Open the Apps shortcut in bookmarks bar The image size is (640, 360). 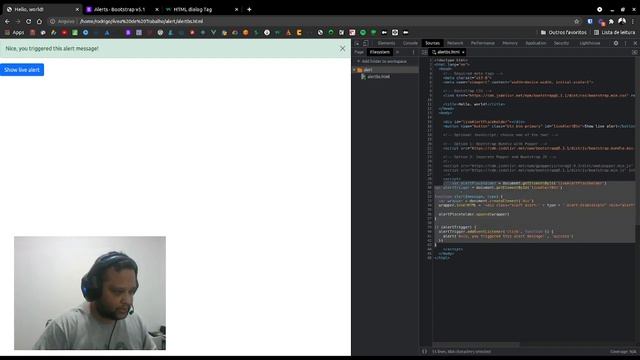coord(14,32)
